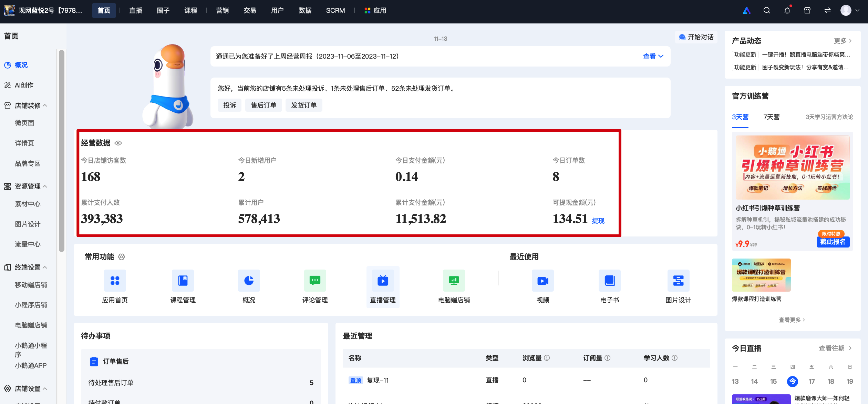This screenshot has height=404, width=868.
Task: Open 电脑端店铺 shortcut icon
Action: point(454,281)
